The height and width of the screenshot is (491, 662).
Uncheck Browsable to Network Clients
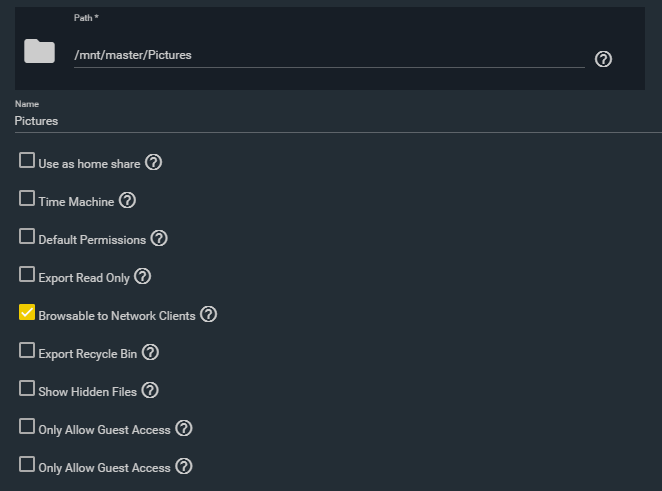[27, 312]
